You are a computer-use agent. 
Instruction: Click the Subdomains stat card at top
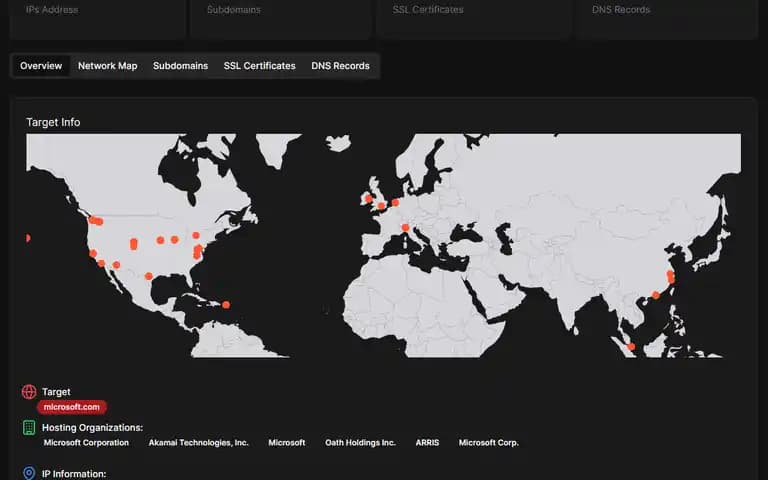pyautogui.click(x=281, y=19)
